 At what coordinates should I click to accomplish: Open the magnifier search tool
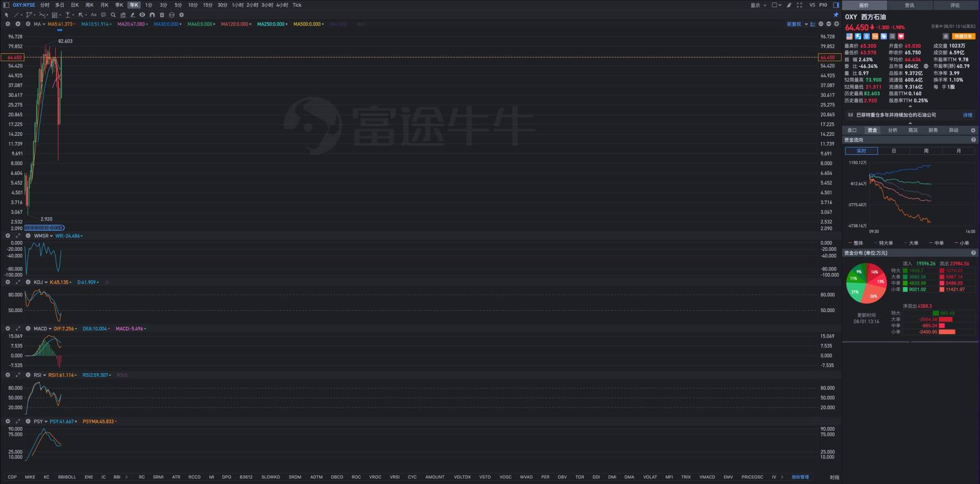pos(113,15)
